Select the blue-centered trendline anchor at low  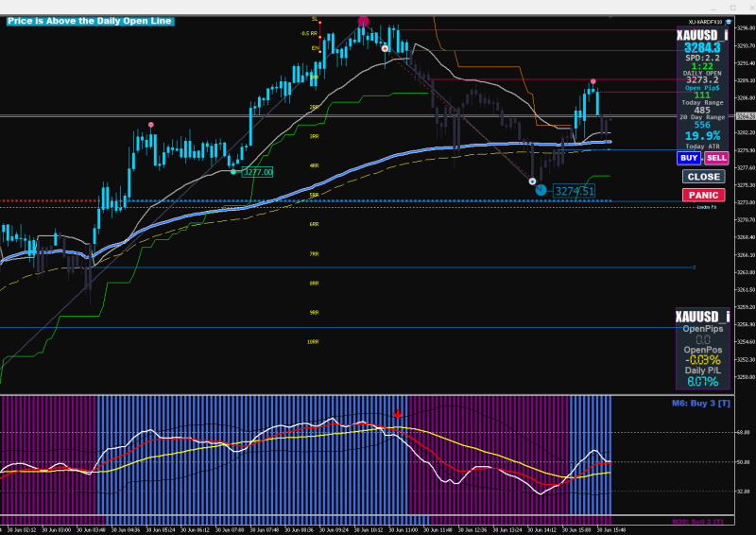coord(532,181)
